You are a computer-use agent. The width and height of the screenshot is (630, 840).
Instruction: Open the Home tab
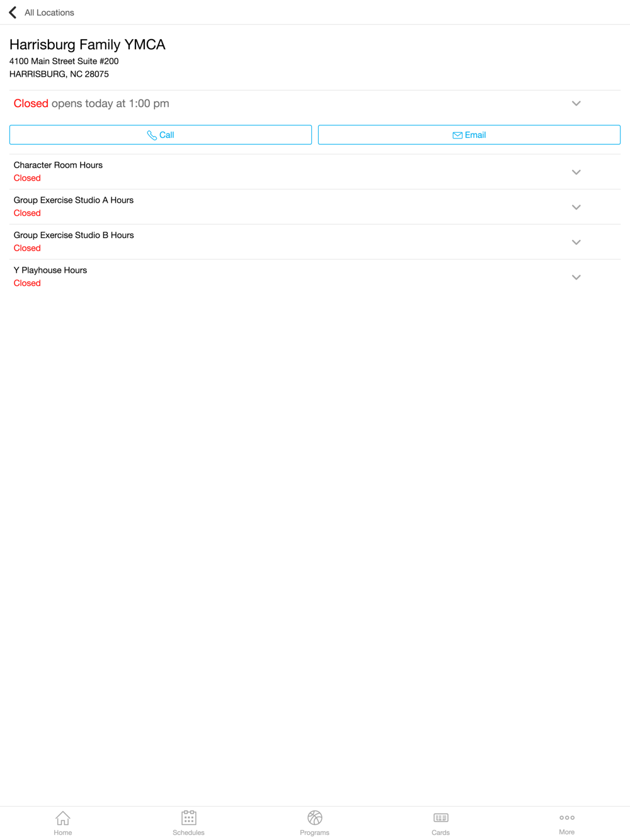pos(63,823)
